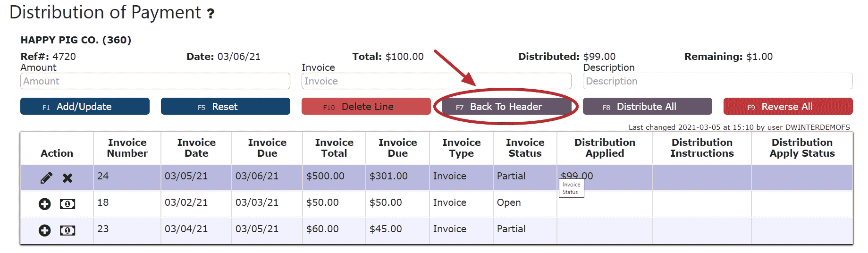Viewport: 868px width, 253px height.
Task: Click the pencil edit icon for invoice 24
Action: pos(46,178)
